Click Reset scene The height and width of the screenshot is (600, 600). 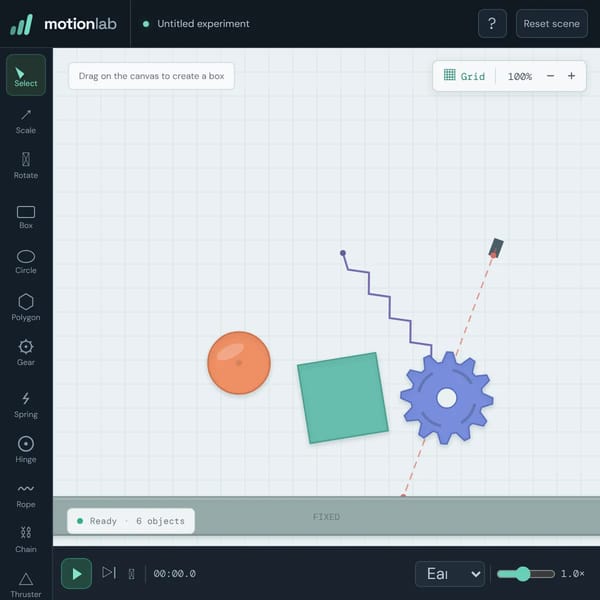[x=551, y=24]
